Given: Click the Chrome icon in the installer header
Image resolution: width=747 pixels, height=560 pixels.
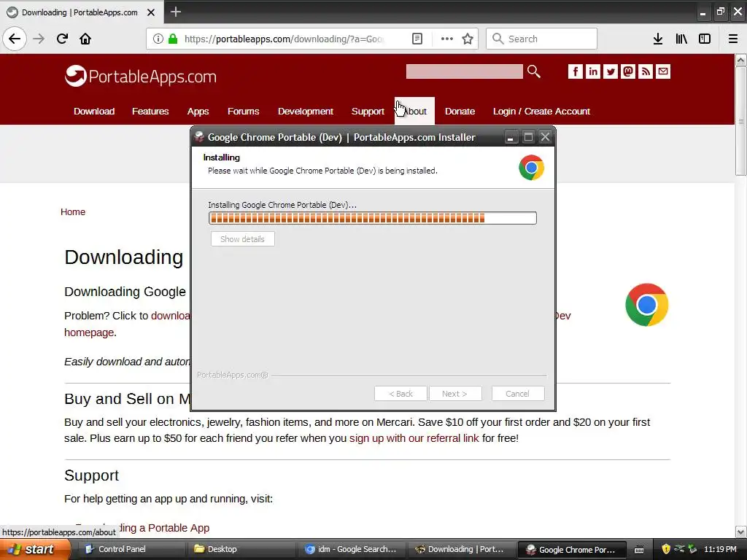Looking at the screenshot, I should click(531, 168).
